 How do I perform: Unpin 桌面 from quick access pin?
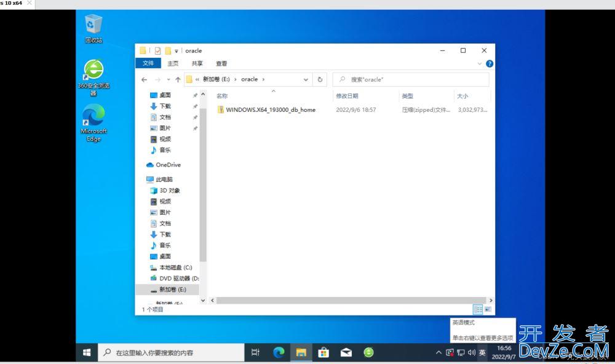click(195, 95)
